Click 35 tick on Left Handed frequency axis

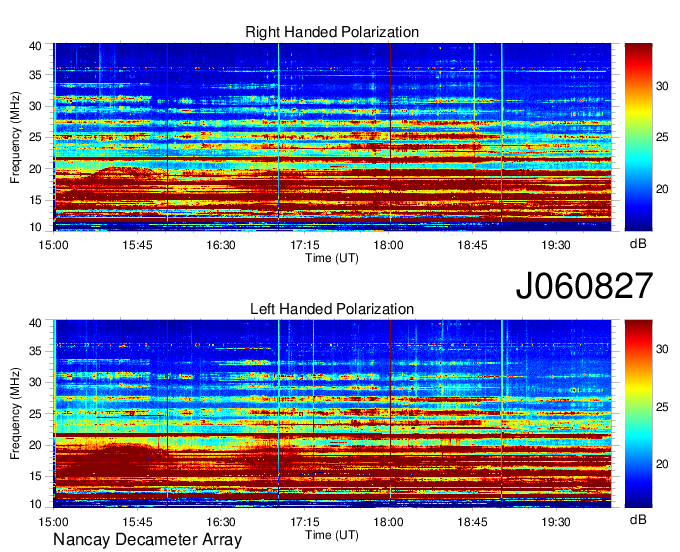[x=35, y=351]
